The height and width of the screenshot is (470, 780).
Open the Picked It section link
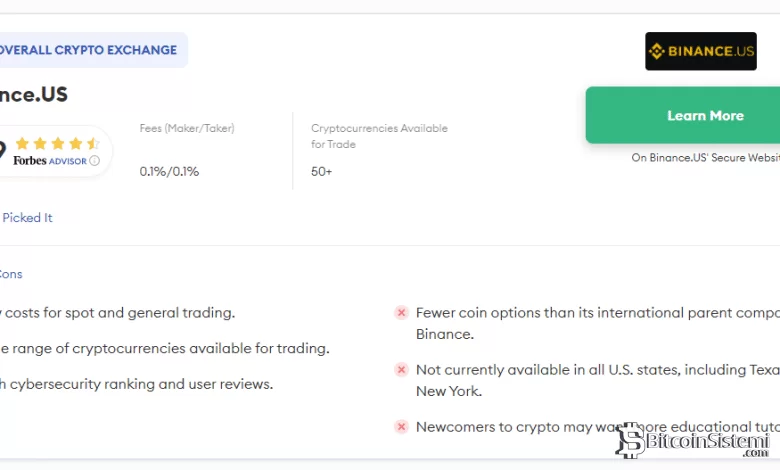27,218
